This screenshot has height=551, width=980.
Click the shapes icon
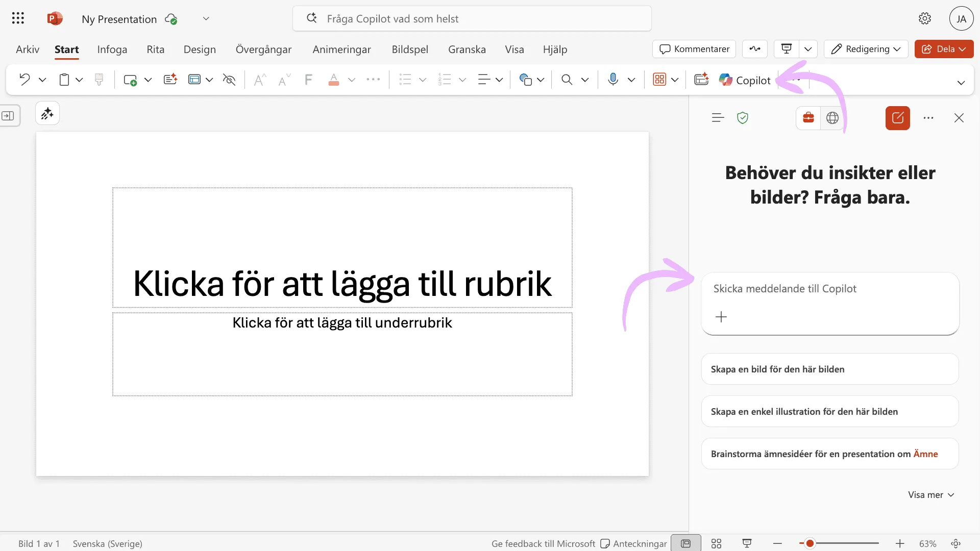526,80
